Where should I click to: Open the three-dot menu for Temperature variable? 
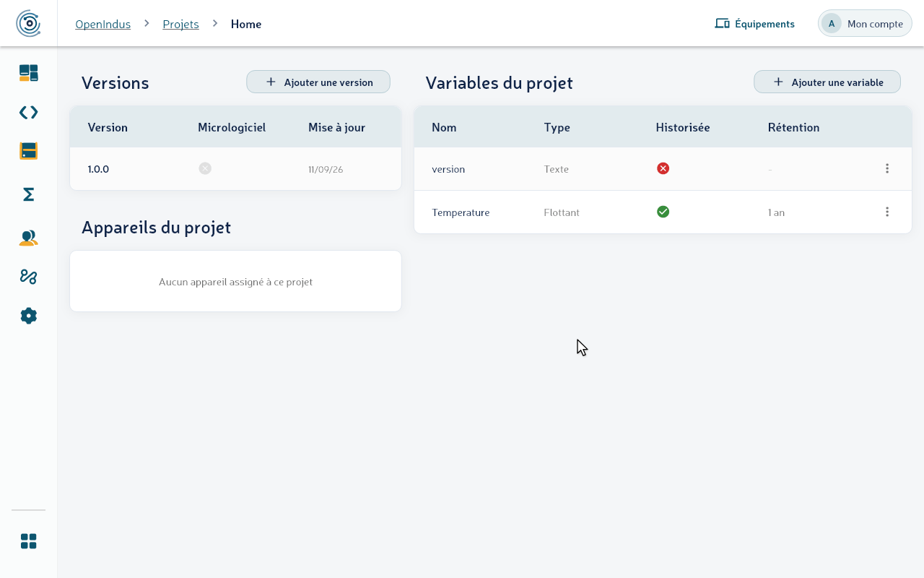[887, 212]
